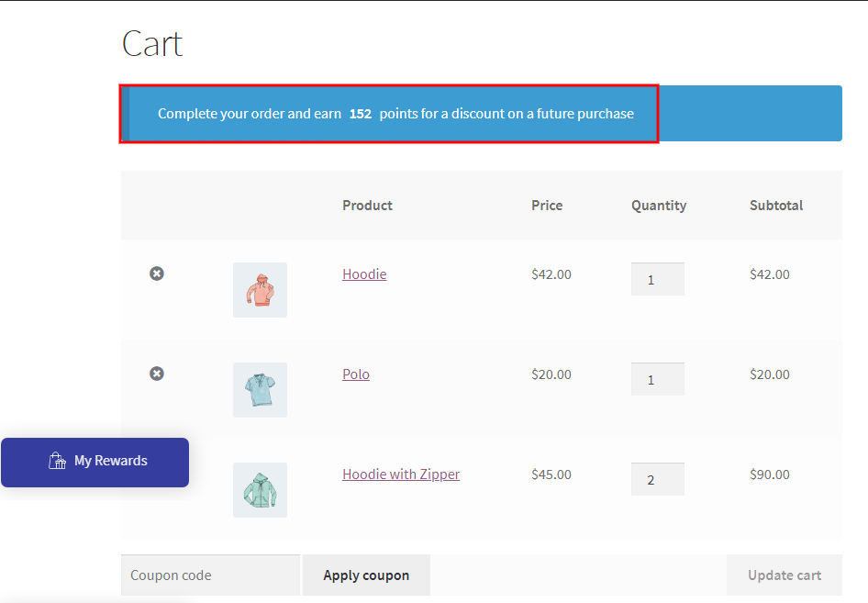Click the earn points notice banner
The height and width of the screenshot is (603, 868).
tap(395, 114)
